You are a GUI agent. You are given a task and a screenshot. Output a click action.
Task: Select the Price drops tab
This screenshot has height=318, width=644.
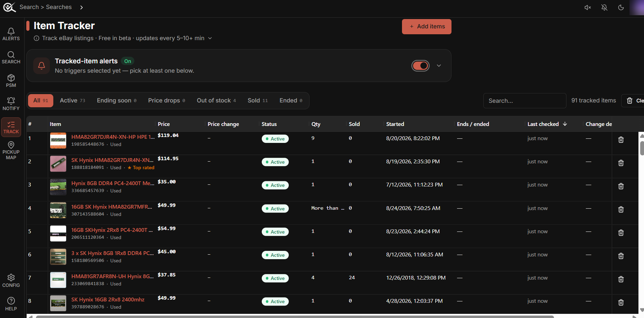167,101
